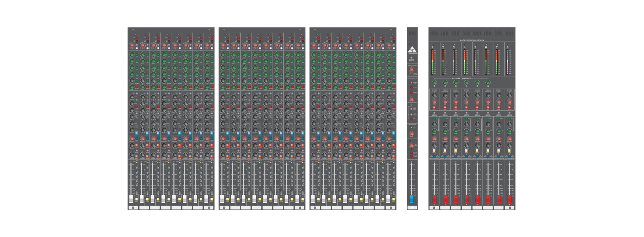Solo group 3 with yellow button
The height and width of the screenshot is (237, 644).
click(456, 151)
